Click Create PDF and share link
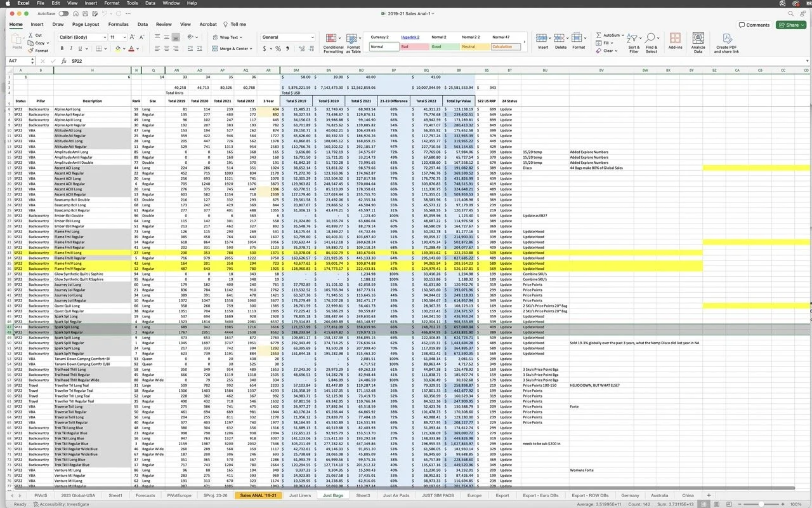 [x=726, y=43]
